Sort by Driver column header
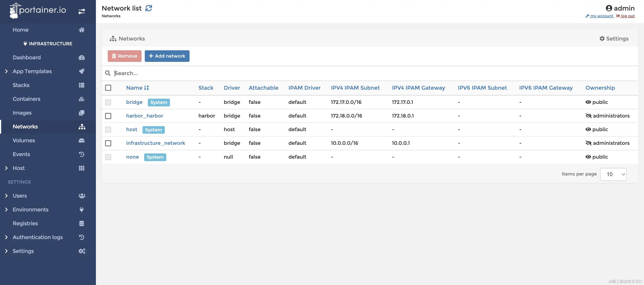644x285 pixels. tap(232, 88)
